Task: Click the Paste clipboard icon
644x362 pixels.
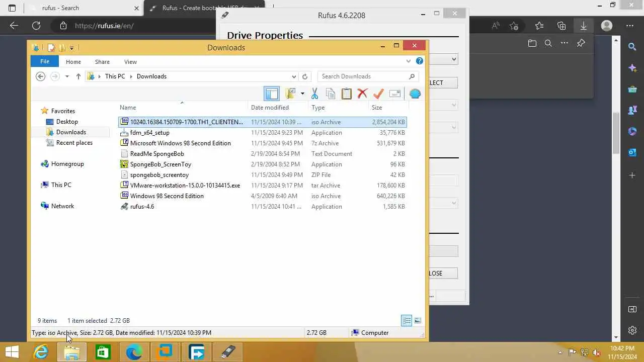Action: (346, 94)
